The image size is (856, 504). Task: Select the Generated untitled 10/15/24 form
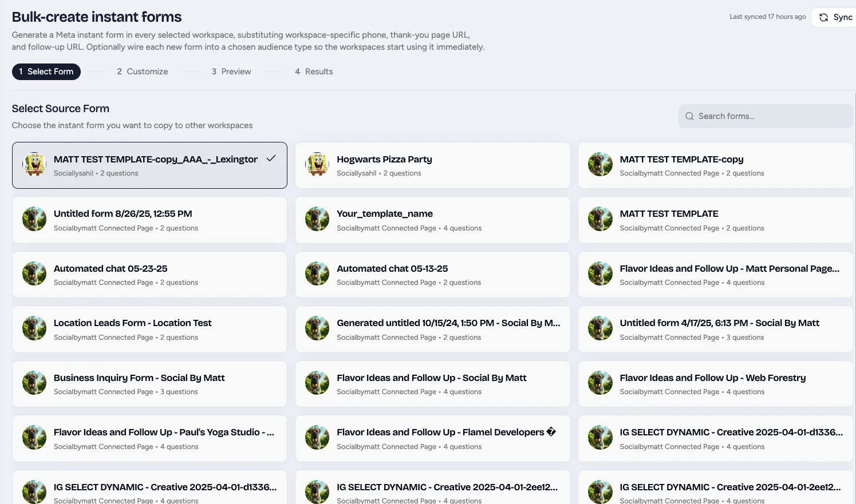coord(433,330)
